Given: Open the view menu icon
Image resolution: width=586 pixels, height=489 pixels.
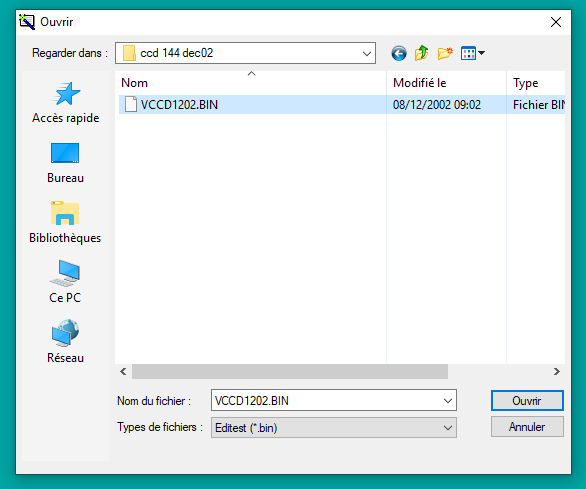Looking at the screenshot, I should [472, 53].
